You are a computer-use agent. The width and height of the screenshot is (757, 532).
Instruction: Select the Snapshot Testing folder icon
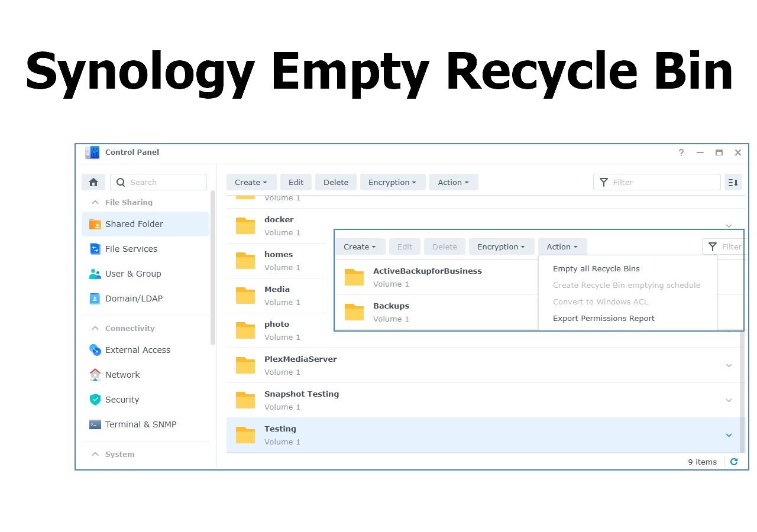(x=245, y=400)
